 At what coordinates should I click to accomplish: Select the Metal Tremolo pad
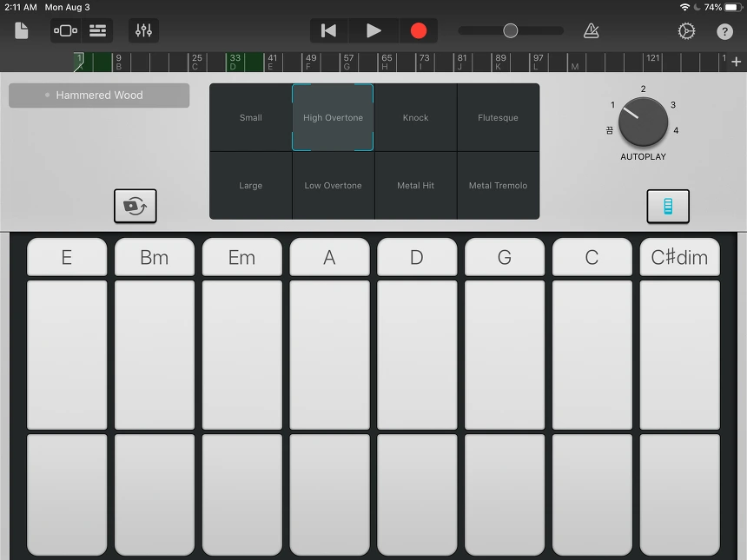click(x=498, y=186)
